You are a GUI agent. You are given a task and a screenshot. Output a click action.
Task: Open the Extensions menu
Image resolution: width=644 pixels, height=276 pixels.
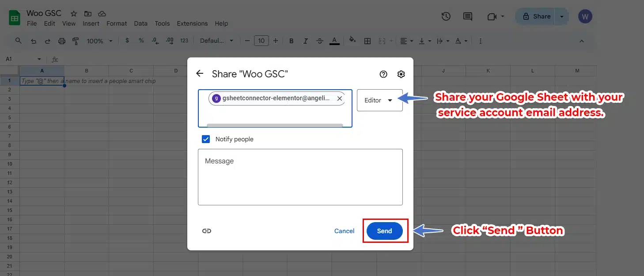(192, 23)
